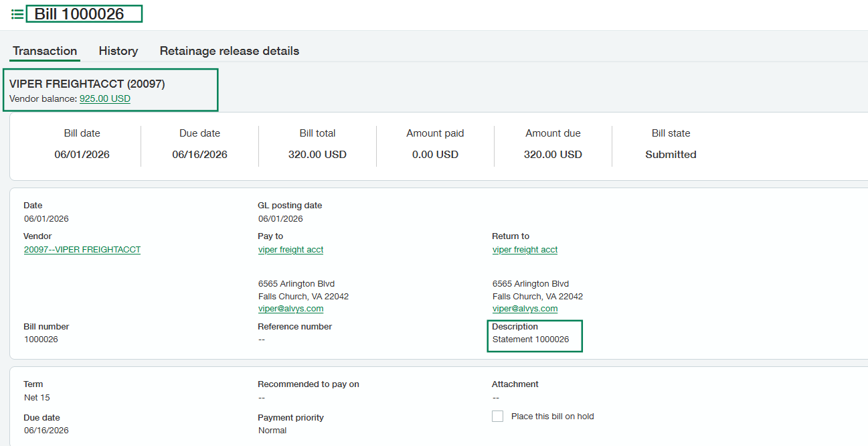Click Payment priority value Normal
868x446 pixels.
tap(272, 431)
